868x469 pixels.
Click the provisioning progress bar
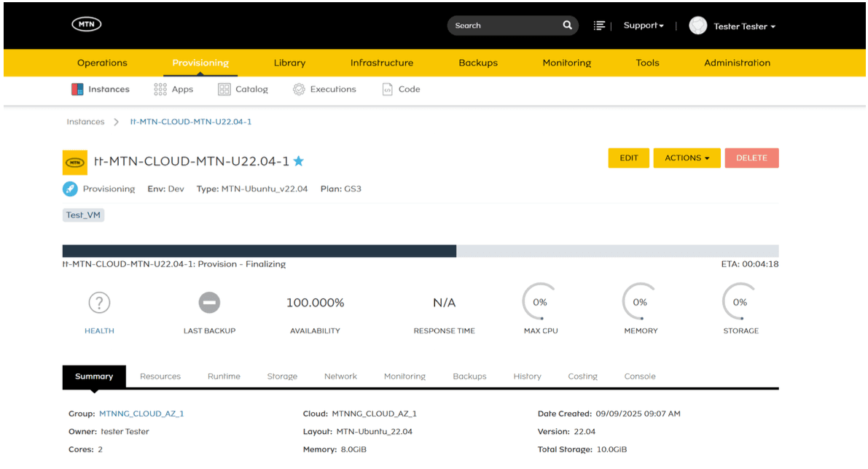[x=421, y=251]
